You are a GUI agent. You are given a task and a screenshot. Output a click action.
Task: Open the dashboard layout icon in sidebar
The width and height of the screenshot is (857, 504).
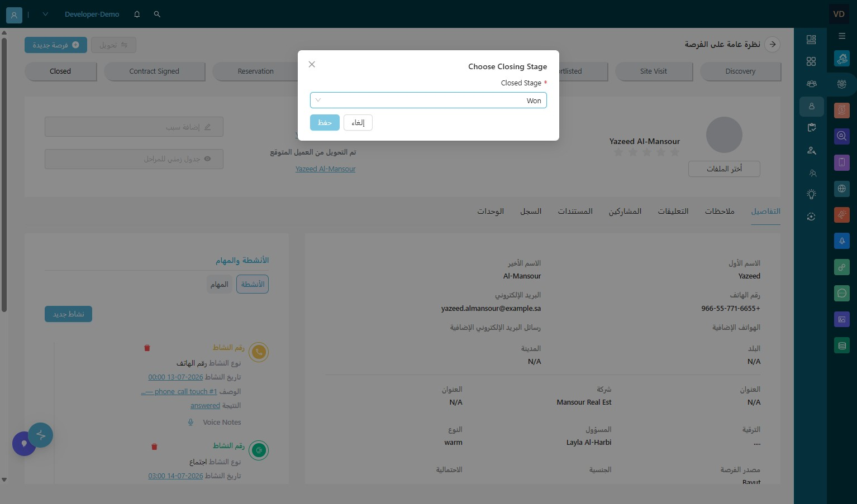pyautogui.click(x=811, y=40)
